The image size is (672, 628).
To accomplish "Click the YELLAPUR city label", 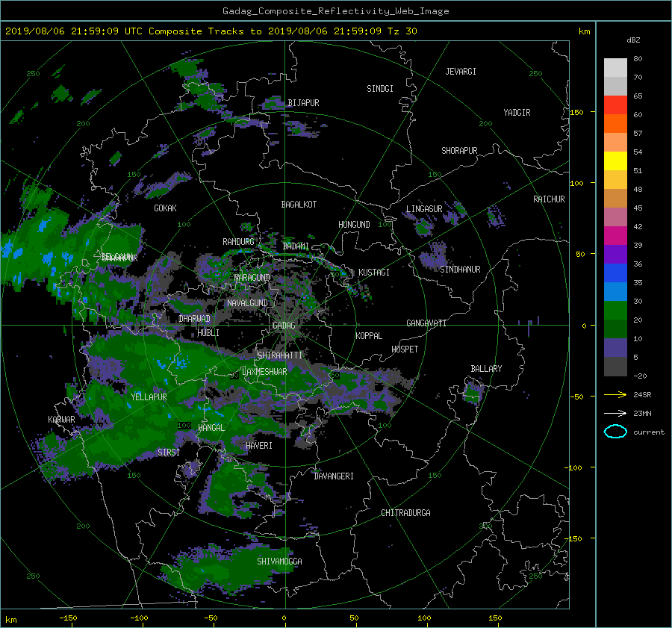I will (149, 397).
